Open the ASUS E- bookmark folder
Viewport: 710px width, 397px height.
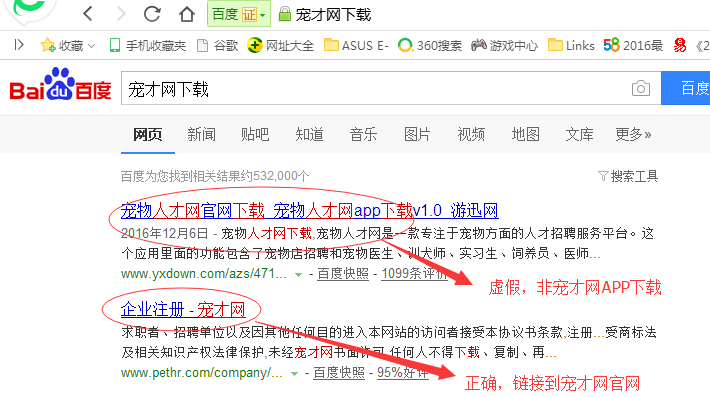pos(356,45)
